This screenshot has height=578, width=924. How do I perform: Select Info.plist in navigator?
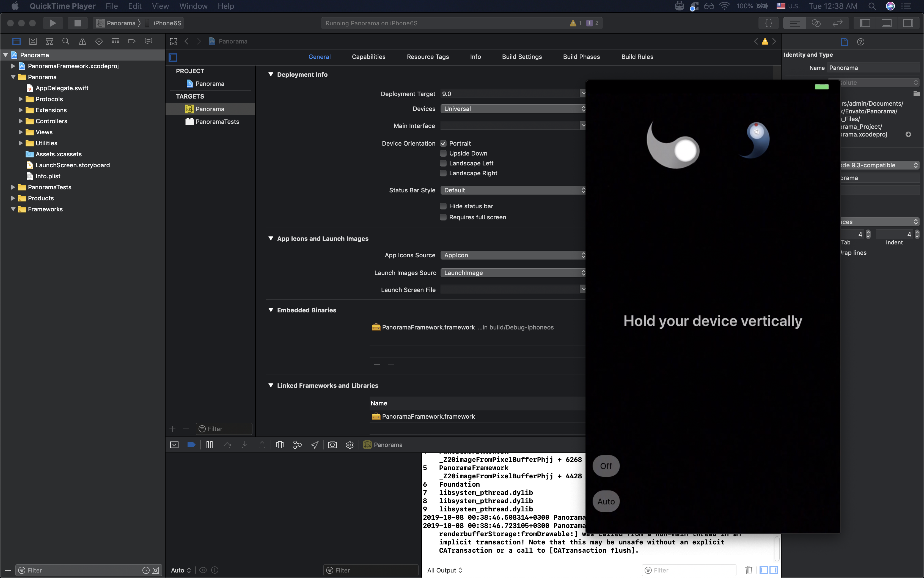point(48,176)
